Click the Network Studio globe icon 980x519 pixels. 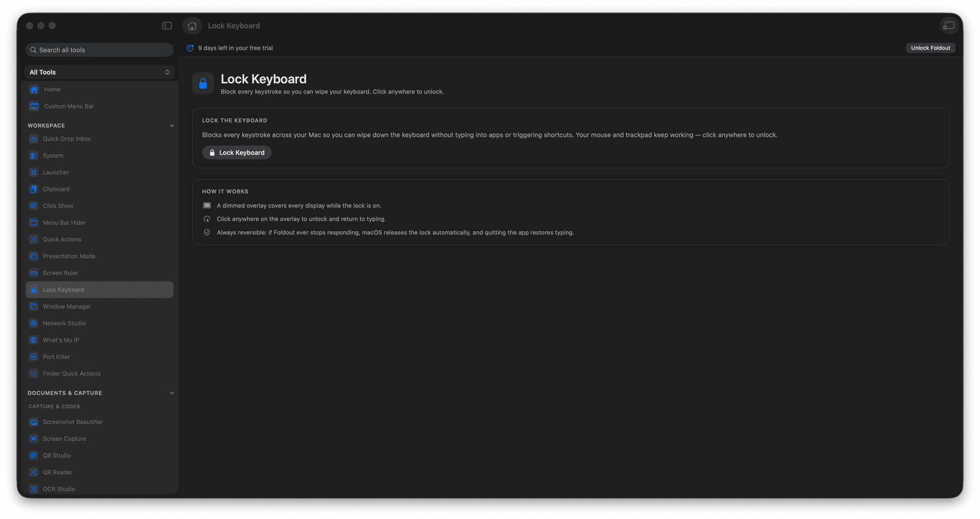(x=34, y=323)
